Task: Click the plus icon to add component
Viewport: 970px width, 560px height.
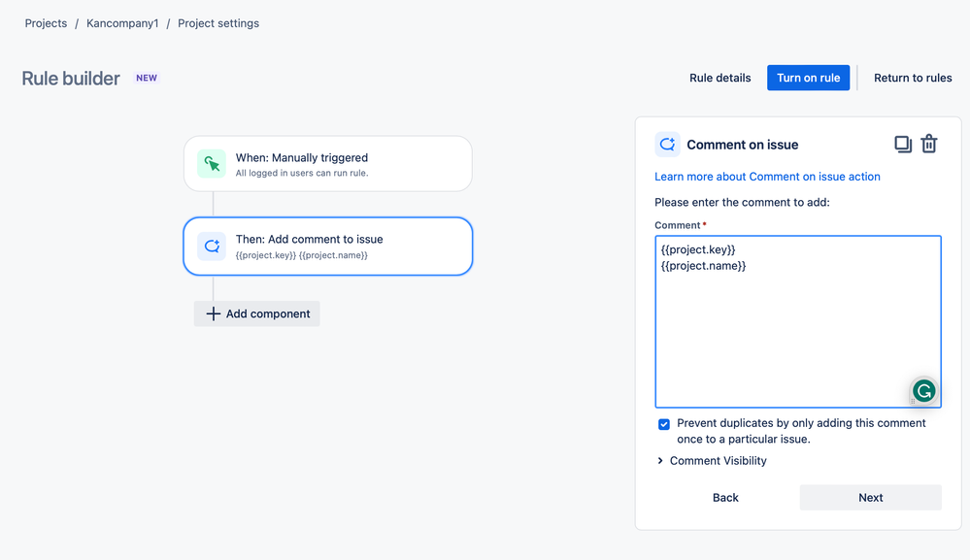Action: tap(214, 313)
